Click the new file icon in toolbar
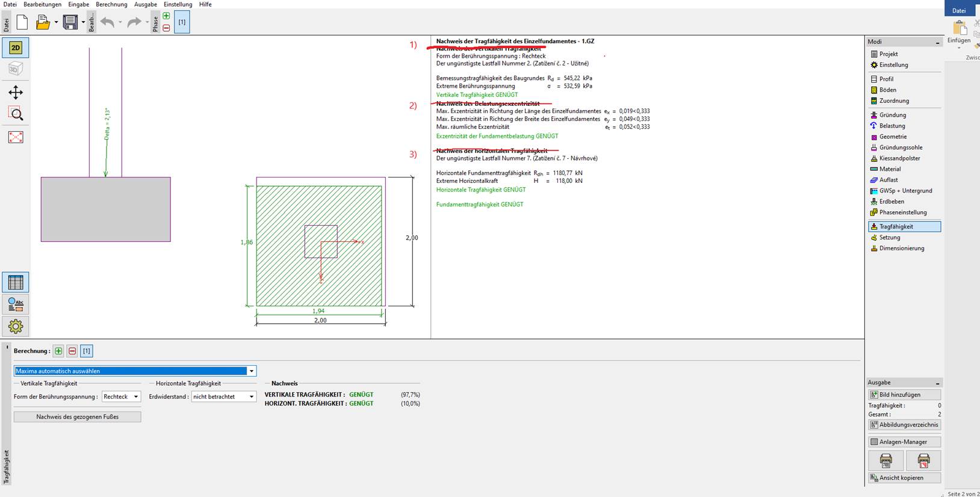This screenshot has height=497, width=980. tap(22, 23)
